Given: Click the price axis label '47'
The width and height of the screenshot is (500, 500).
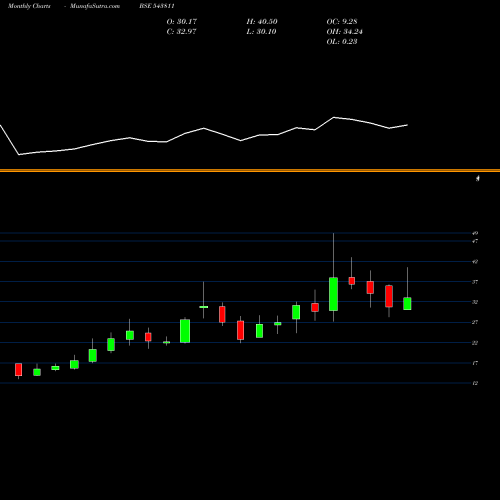Looking at the screenshot, I should point(475,241).
